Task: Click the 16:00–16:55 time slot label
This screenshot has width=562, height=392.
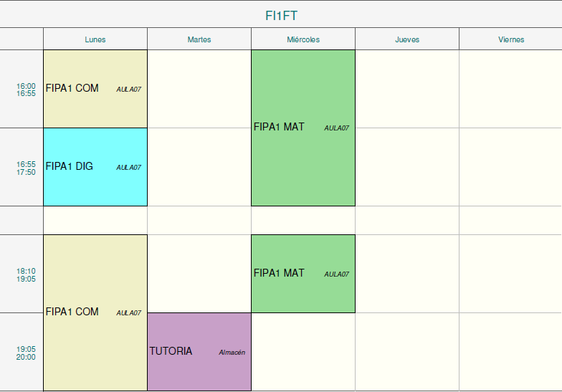Action: click(27, 90)
